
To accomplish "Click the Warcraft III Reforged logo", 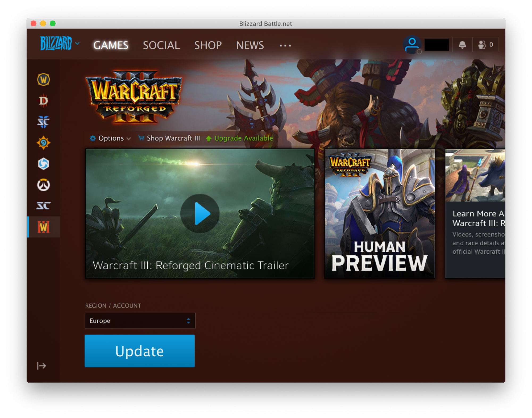I will coord(134,97).
